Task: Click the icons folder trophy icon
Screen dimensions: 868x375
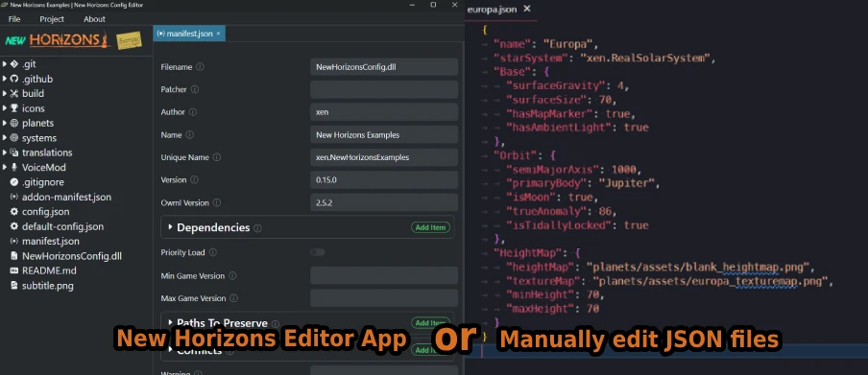Action: [13, 108]
